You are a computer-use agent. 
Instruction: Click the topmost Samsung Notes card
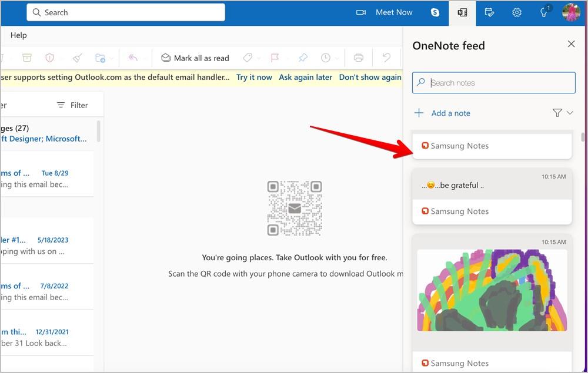pos(492,146)
